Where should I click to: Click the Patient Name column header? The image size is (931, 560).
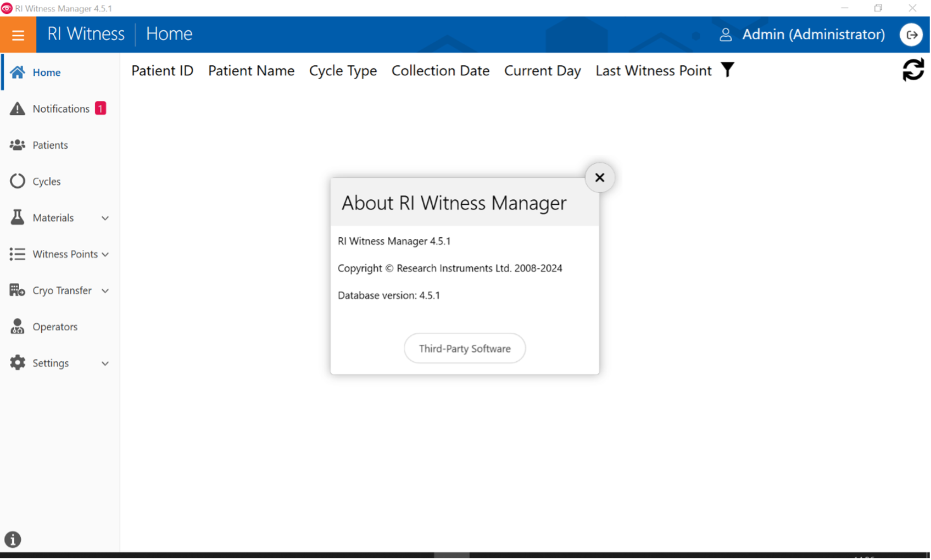pyautogui.click(x=251, y=71)
